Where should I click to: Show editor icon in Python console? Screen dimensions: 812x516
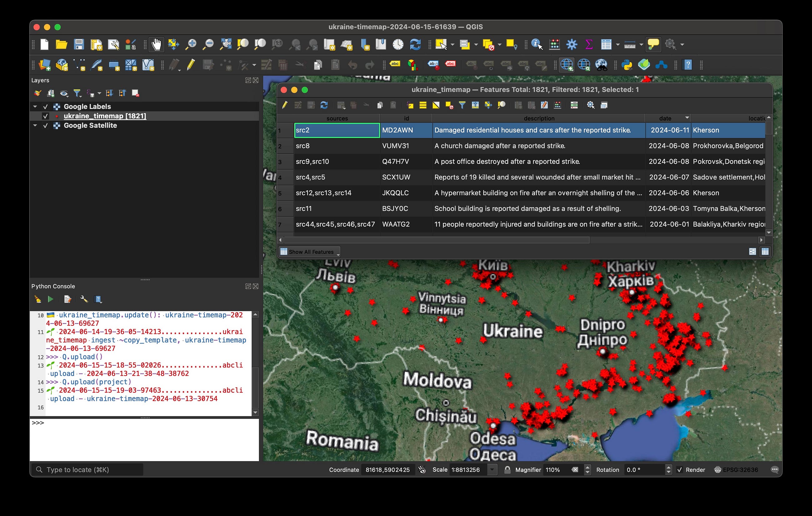pyautogui.click(x=67, y=299)
